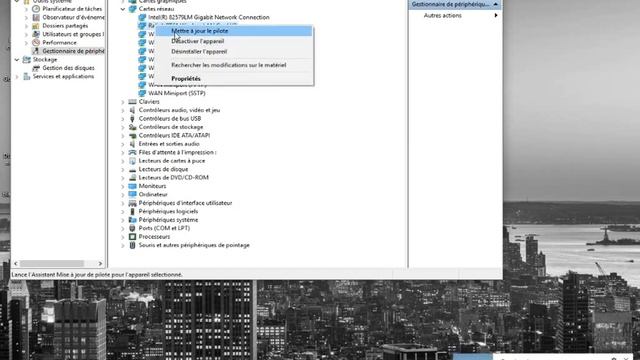
Task: Click the Lecteurs de cartes à puce icon
Action: (132, 161)
